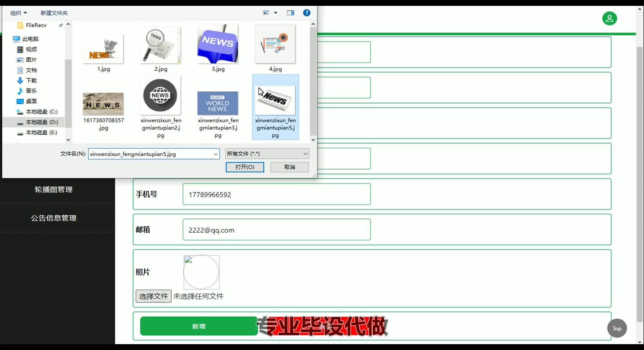
Task: Open file dialog help icon
Action: [307, 13]
